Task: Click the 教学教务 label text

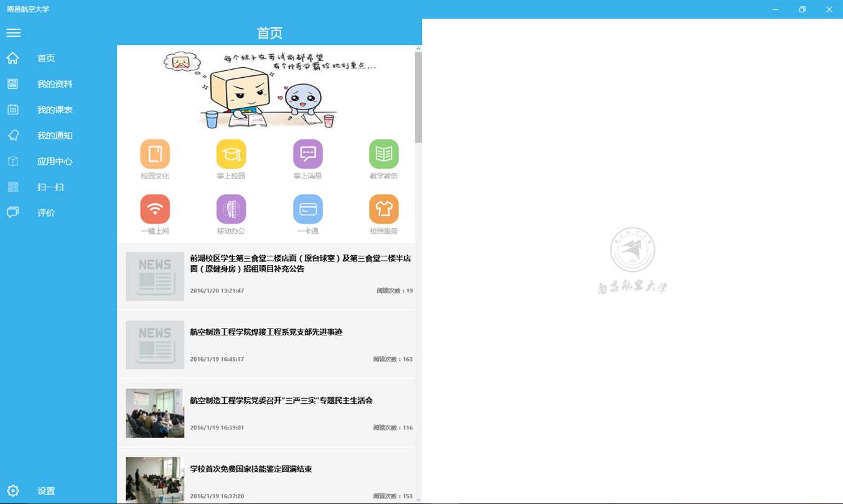Action: click(384, 176)
